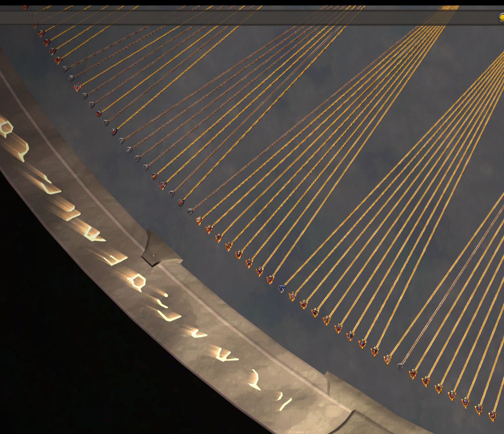Viewport: 504px width, 434px height.
Task: Click the gold orb button in the top bar
Action: tap(502, 18)
